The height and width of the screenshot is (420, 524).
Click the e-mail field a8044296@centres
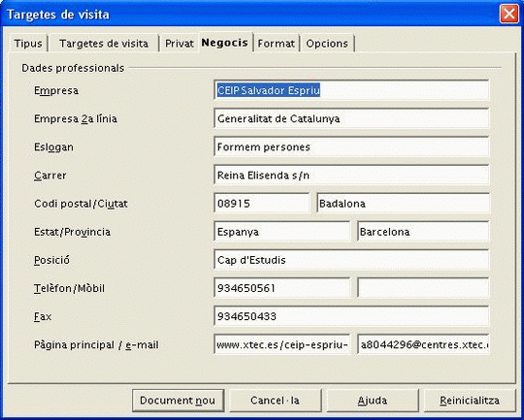point(423,344)
